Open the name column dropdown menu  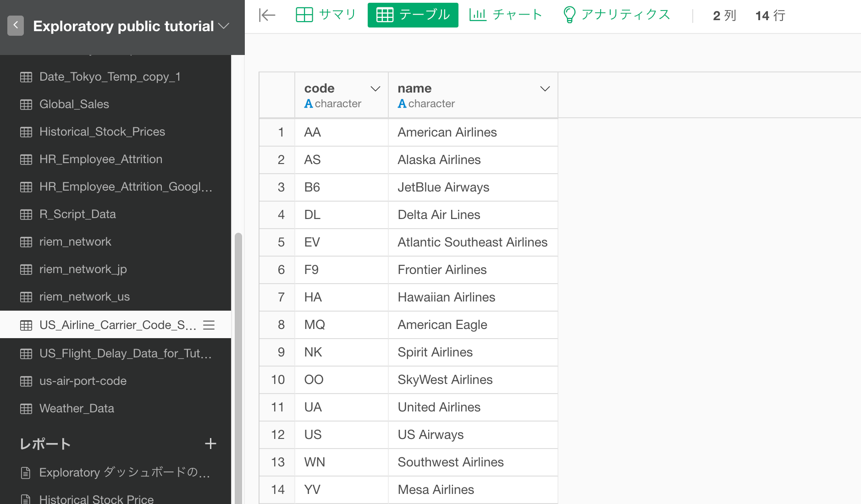(x=545, y=88)
